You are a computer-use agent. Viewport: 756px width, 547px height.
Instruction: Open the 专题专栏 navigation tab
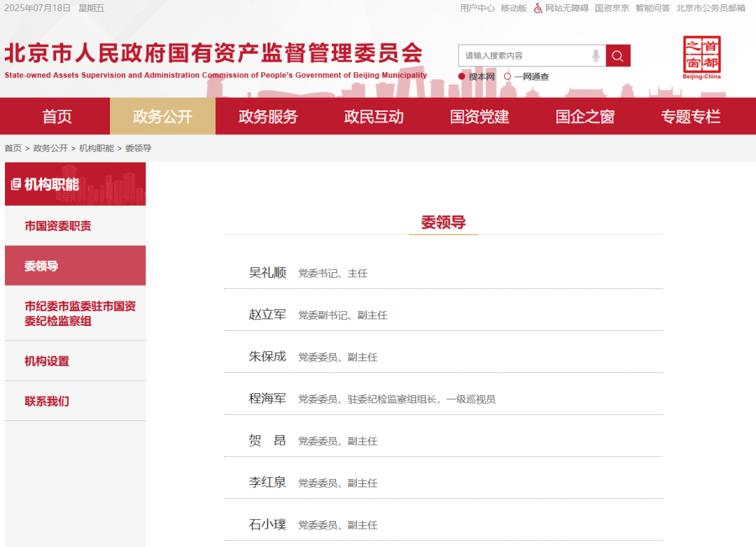click(x=690, y=116)
